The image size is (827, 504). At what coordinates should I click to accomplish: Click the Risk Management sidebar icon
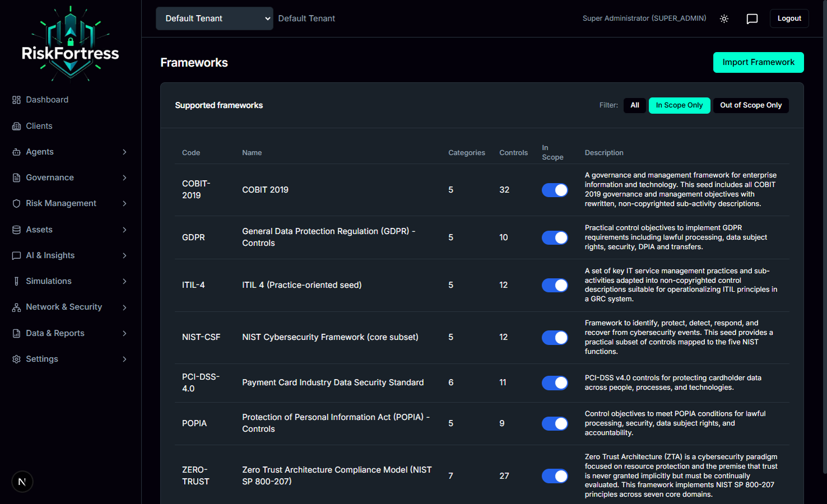(x=16, y=203)
